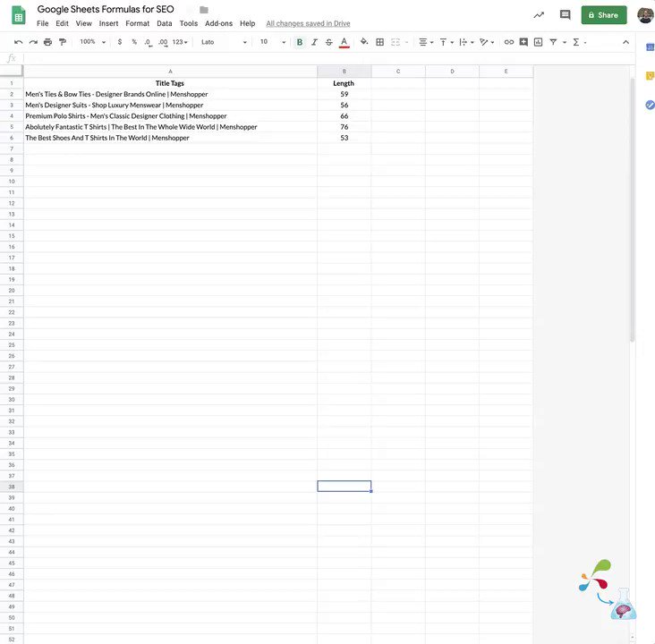The height and width of the screenshot is (644, 655).
Task: Select column B header
Action: click(x=345, y=72)
